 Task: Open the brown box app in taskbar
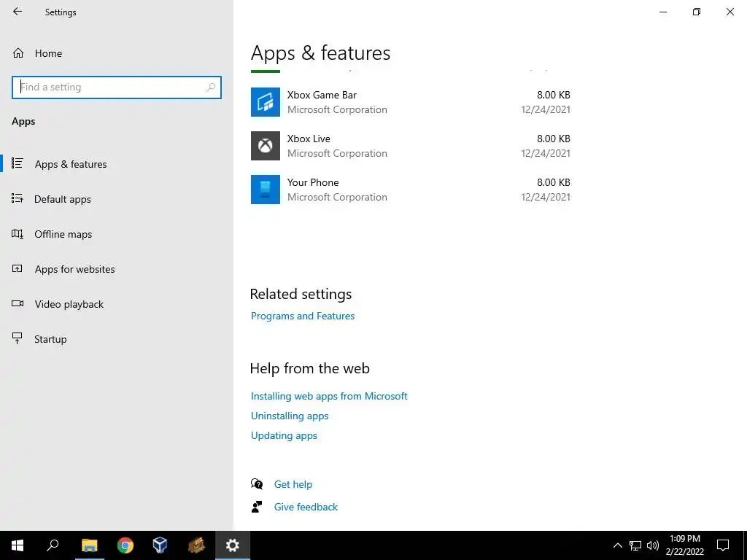tap(196, 545)
